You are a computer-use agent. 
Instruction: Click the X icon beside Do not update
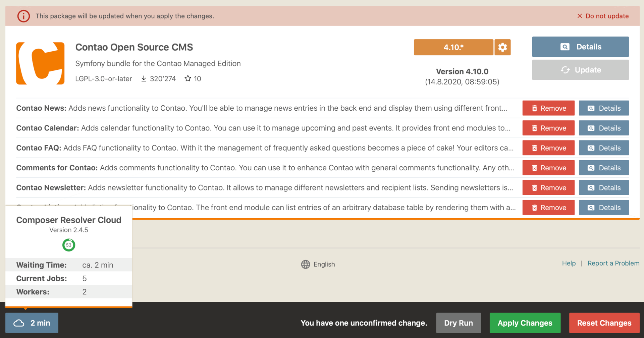[580, 16]
